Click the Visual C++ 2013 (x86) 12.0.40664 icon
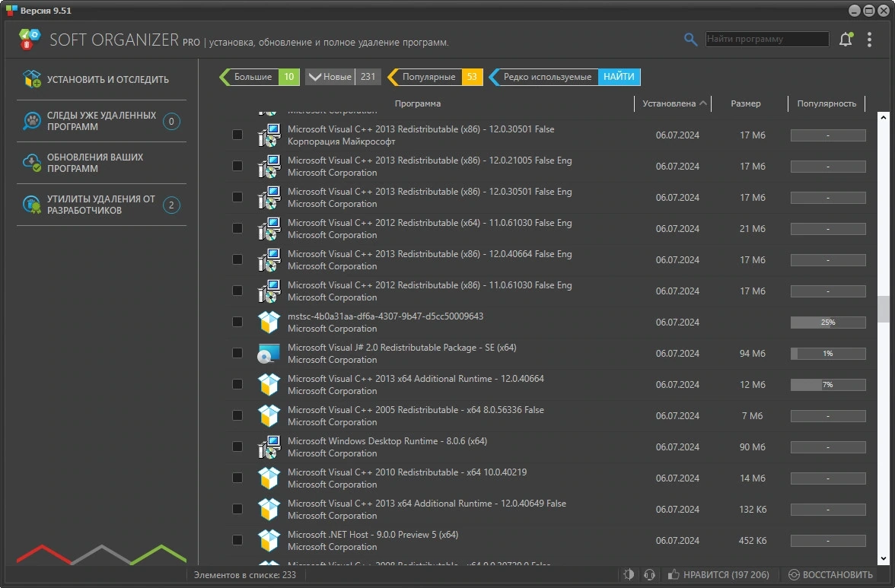Image resolution: width=895 pixels, height=588 pixels. click(x=269, y=259)
